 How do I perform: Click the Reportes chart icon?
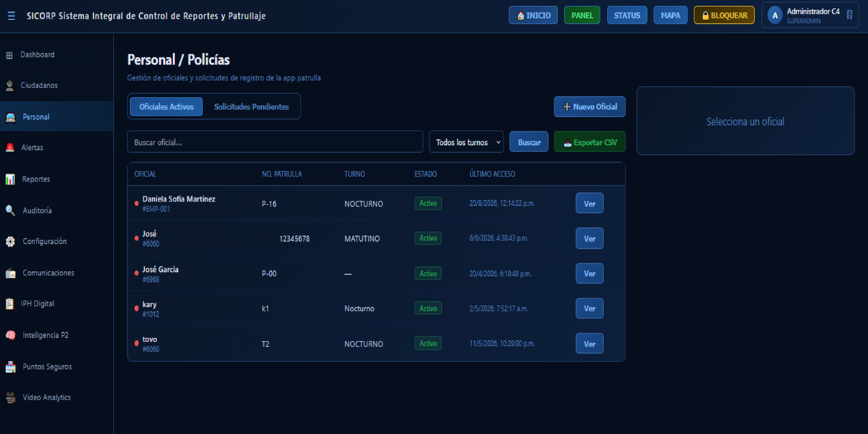10,179
